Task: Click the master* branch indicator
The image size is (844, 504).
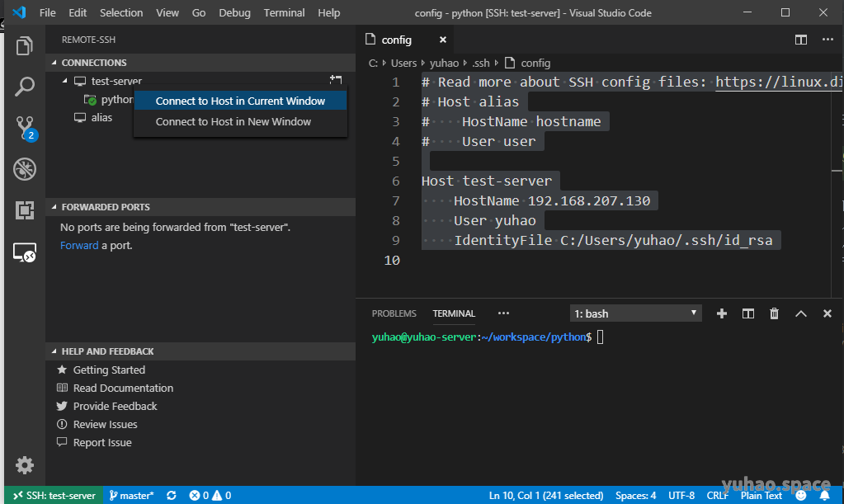Action: click(131, 496)
